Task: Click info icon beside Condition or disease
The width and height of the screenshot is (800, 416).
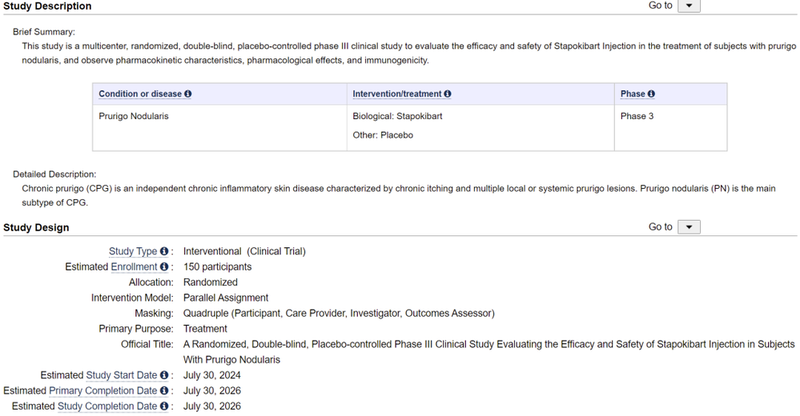Action: pos(188,94)
